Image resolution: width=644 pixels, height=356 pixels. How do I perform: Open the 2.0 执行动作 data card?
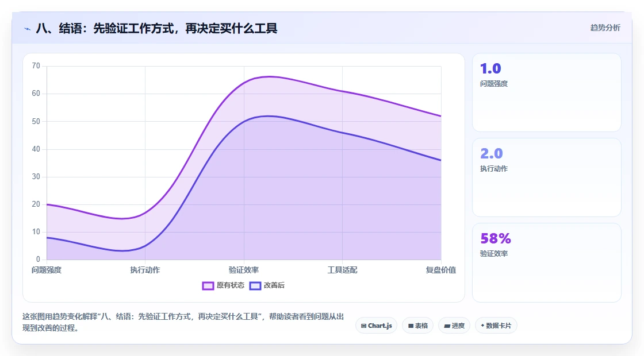[547, 177]
